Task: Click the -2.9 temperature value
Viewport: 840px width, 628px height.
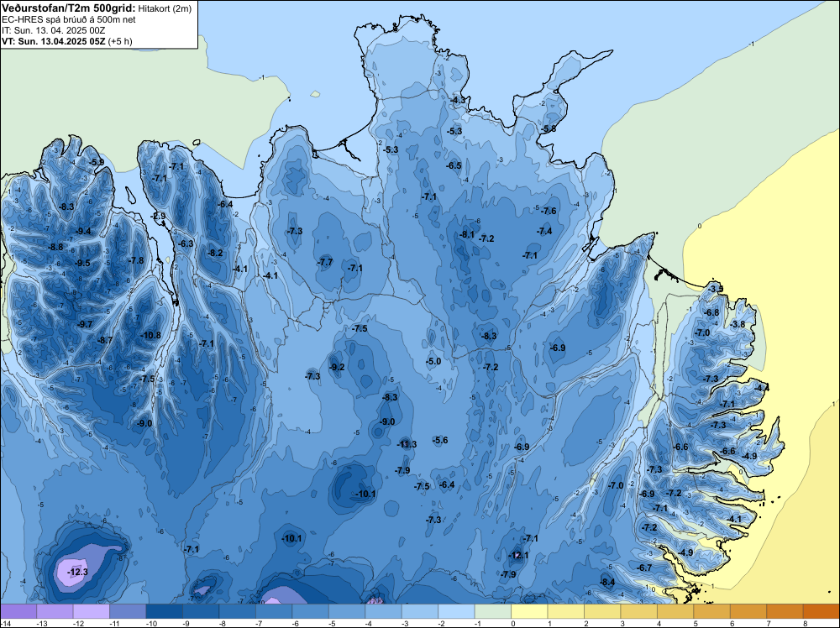Action: [158, 217]
